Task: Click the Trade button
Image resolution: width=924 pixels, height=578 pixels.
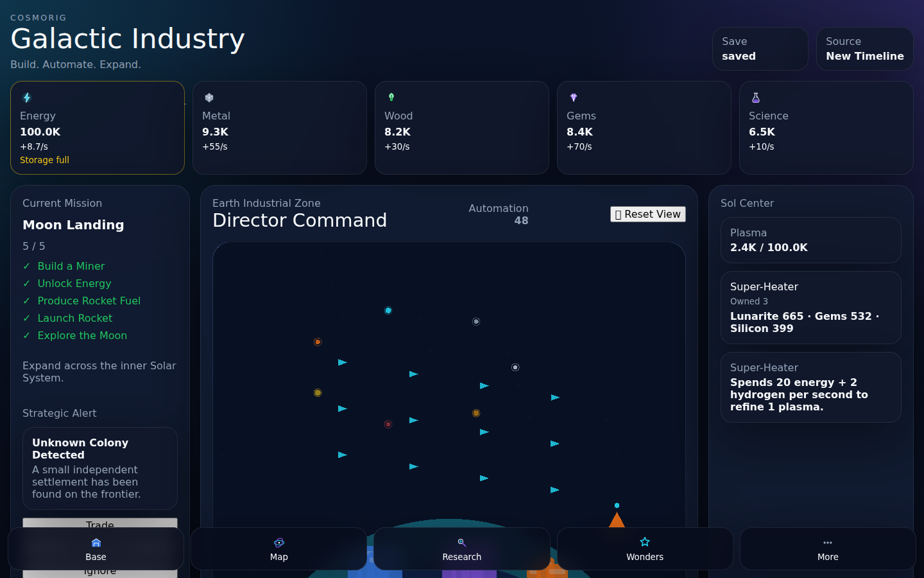Action: click(100, 523)
